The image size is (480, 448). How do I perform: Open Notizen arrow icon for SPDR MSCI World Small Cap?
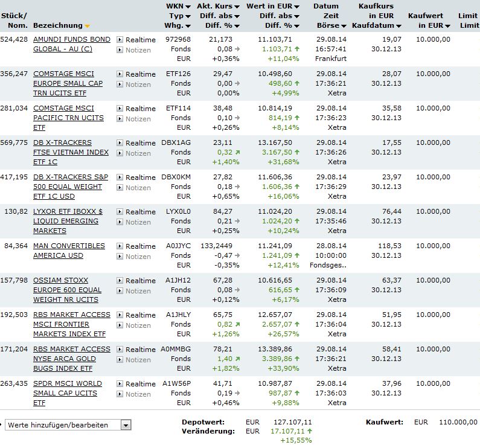tap(120, 394)
